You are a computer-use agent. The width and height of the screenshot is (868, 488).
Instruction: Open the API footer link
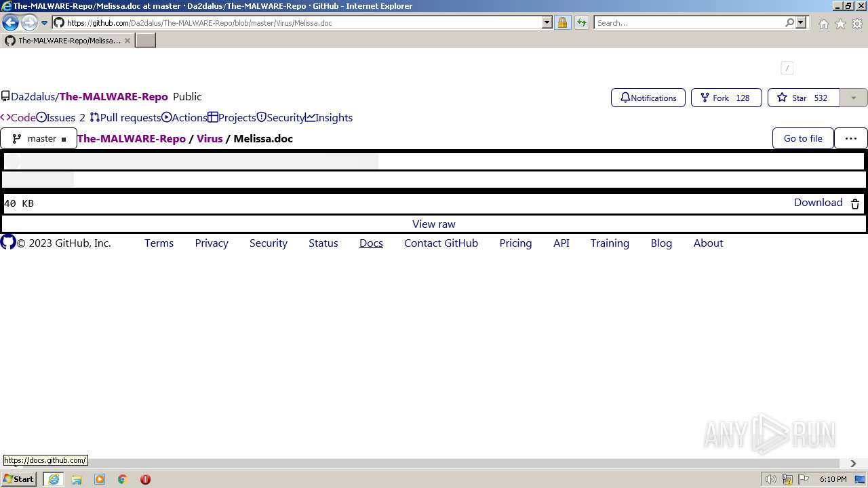point(561,243)
